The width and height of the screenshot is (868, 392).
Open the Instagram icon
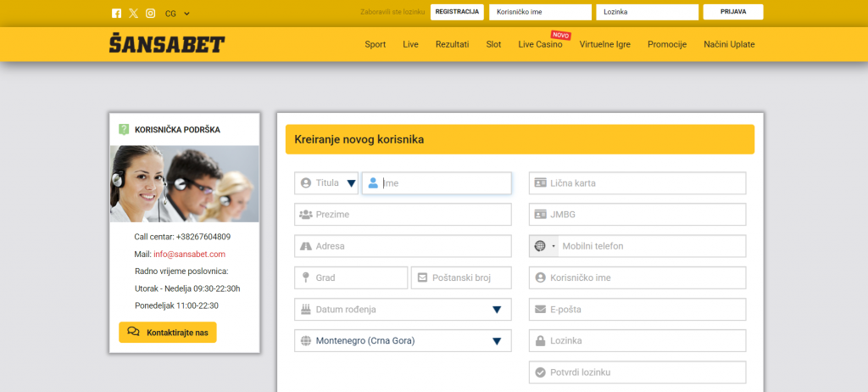(x=151, y=14)
